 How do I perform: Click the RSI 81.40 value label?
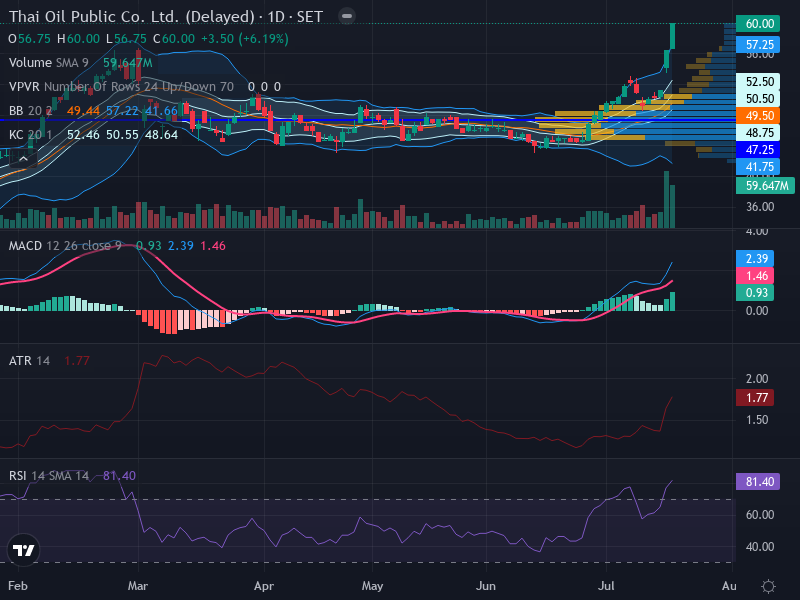tap(758, 482)
